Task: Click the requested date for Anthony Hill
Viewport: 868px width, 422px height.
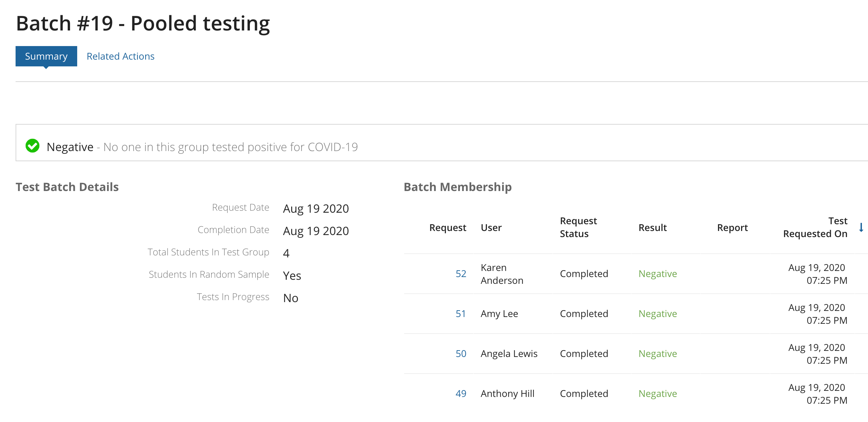Action: [818, 394]
